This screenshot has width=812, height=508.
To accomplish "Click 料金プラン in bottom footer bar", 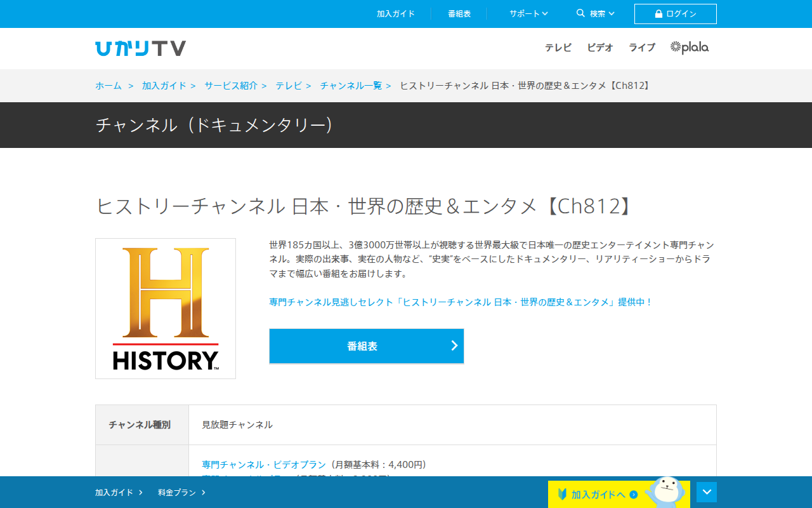I will click(181, 492).
